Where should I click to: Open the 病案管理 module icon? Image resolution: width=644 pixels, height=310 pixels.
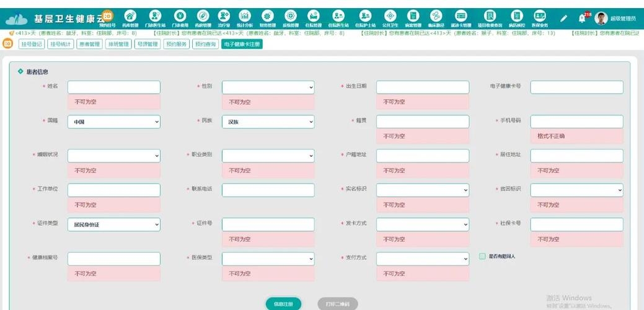click(x=413, y=16)
